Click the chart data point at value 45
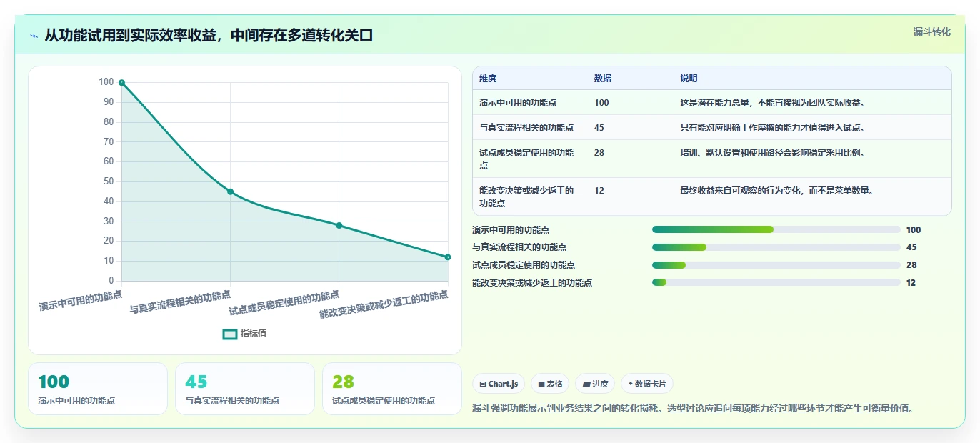This screenshot has height=443, width=980. [x=230, y=191]
